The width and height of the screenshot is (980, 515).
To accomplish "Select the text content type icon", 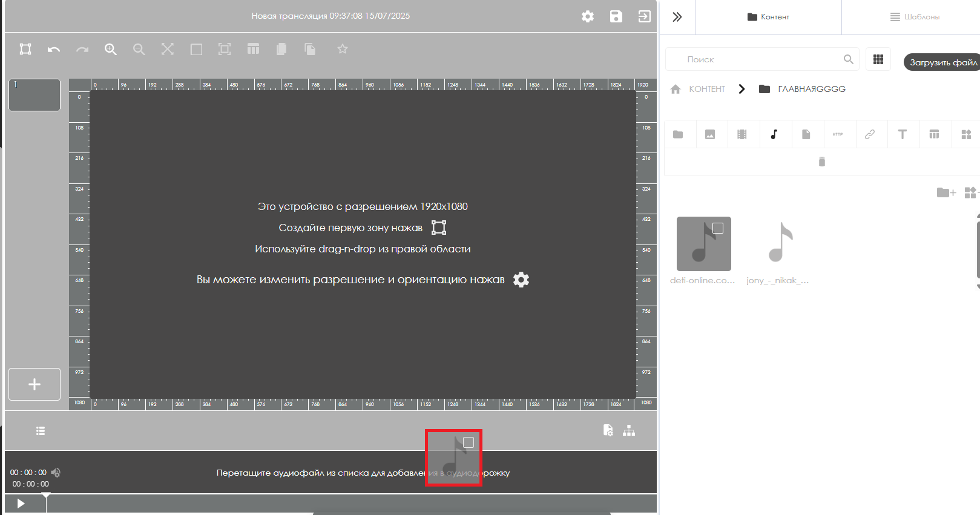I will pyautogui.click(x=902, y=134).
